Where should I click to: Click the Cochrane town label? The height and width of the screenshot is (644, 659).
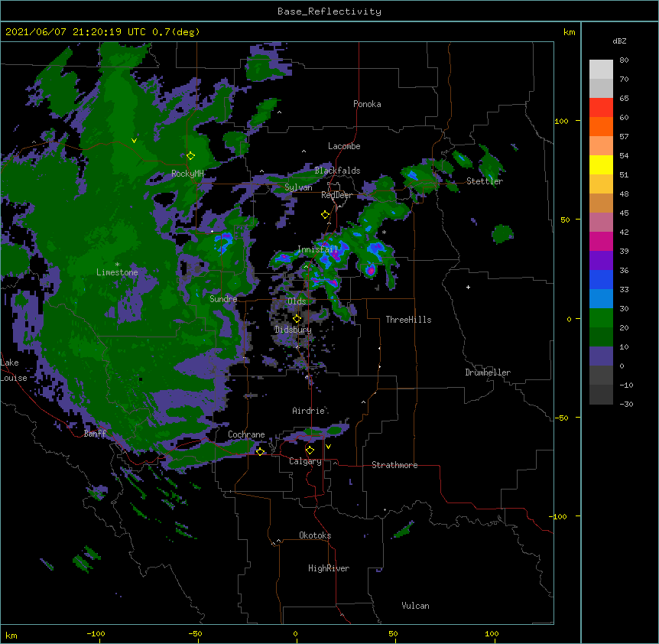pyautogui.click(x=246, y=434)
